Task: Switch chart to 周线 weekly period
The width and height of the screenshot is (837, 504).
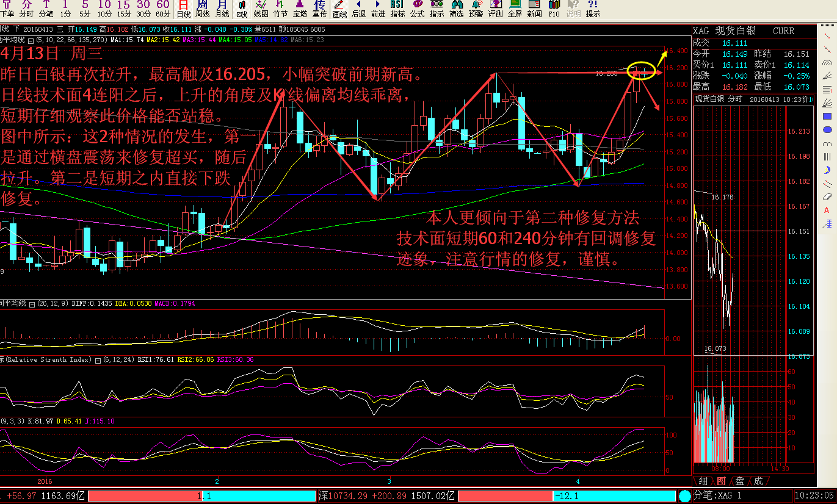Action: tap(202, 9)
